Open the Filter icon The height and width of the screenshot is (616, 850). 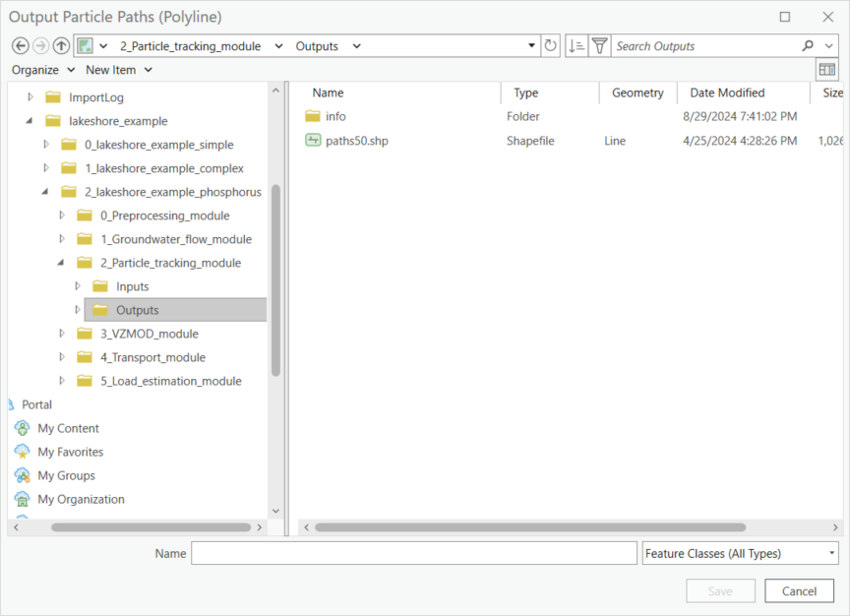tap(599, 46)
